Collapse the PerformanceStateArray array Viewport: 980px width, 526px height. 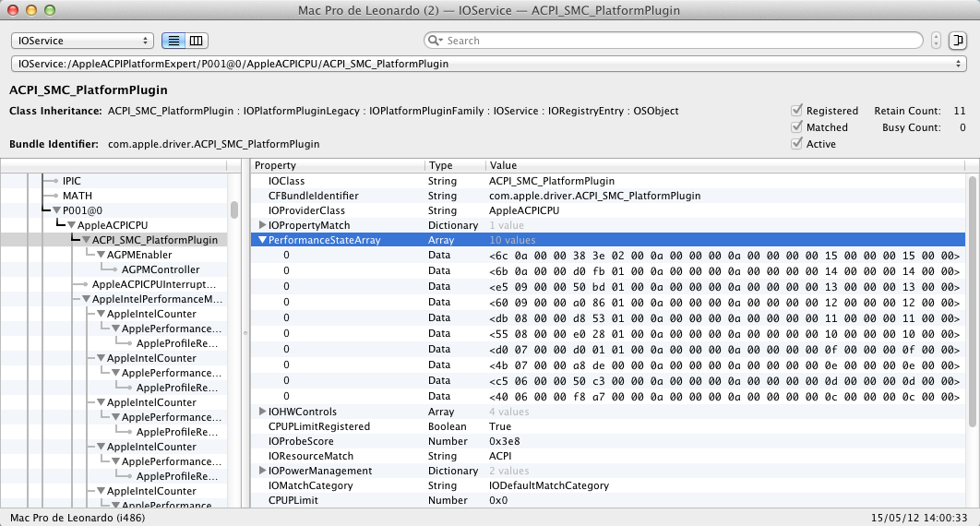pyautogui.click(x=262, y=240)
